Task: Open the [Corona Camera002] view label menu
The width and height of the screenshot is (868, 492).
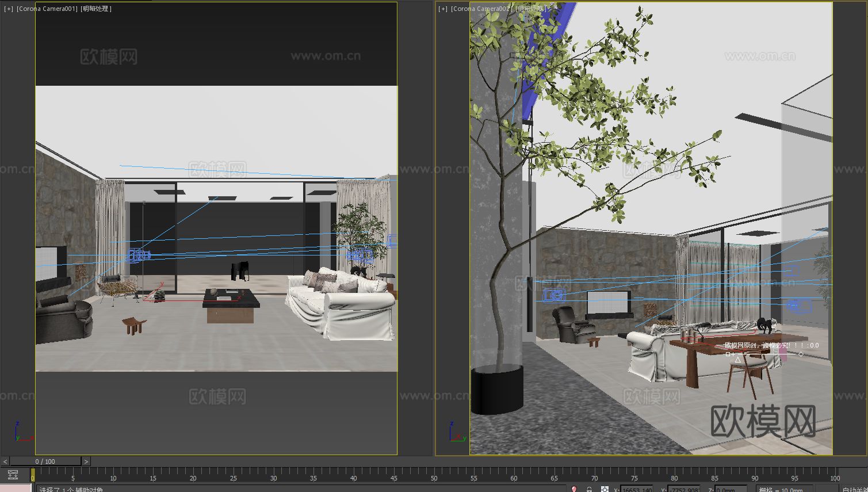Action: click(x=481, y=9)
